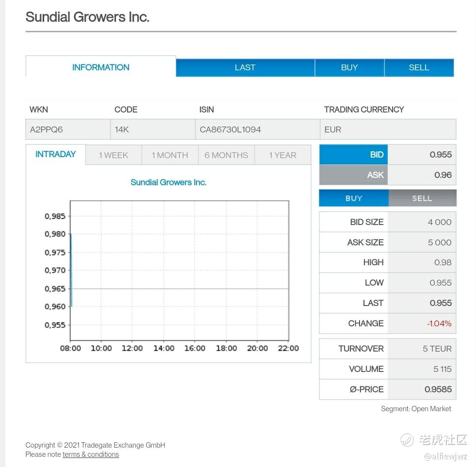Show the 1 MONTH chart
Image resolution: width=476 pixels, height=467 pixels.
(170, 155)
